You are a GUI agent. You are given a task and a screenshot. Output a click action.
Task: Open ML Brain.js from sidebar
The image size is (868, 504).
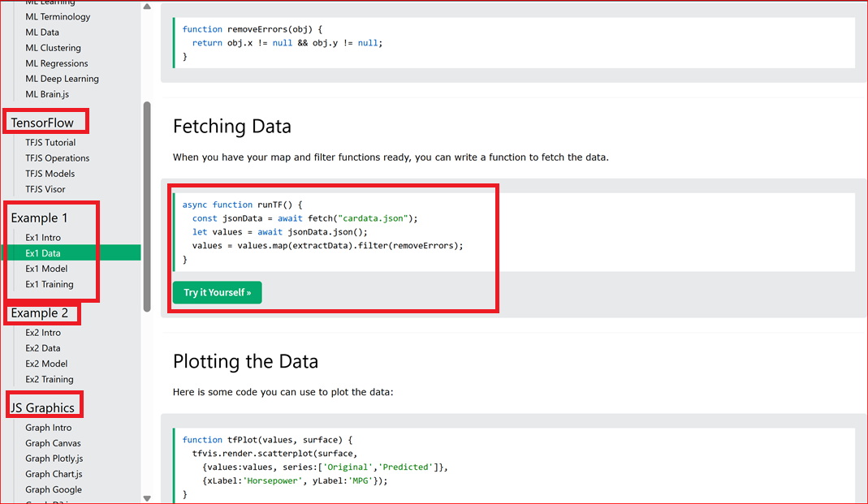pos(47,94)
